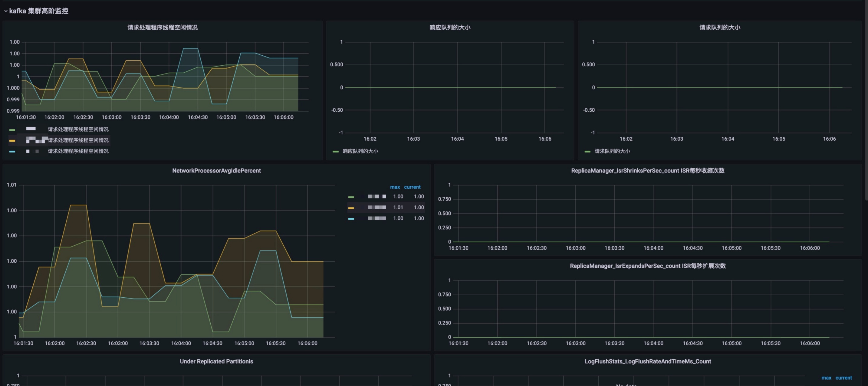Viewport: 868px width, 386px height.
Task: Collapse the kafka 集群高阶监控 row chevron
Action: (6, 11)
